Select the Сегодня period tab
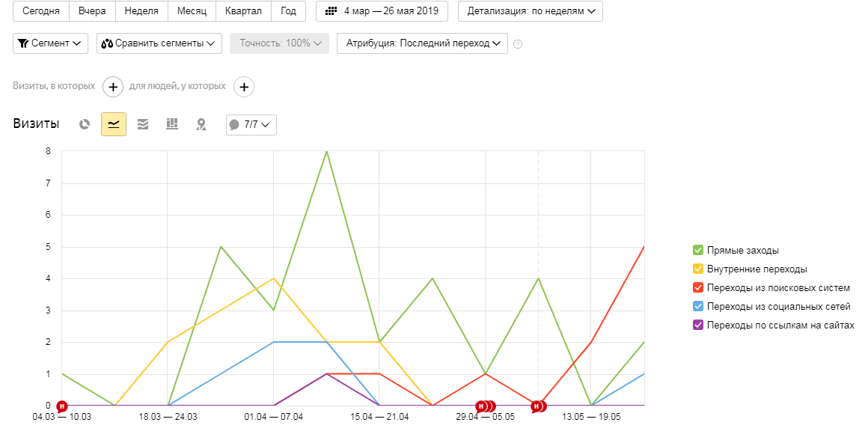This screenshot has height=443, width=868. click(x=41, y=11)
